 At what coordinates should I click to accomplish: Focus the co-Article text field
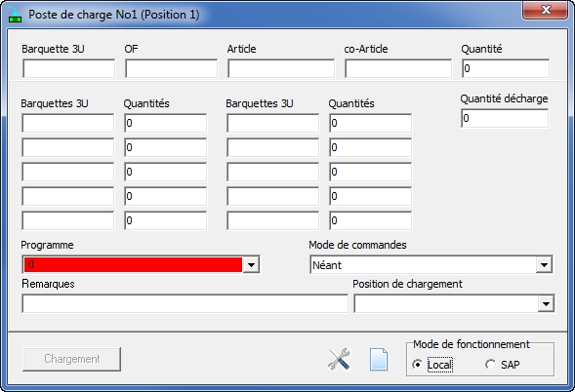(398, 68)
